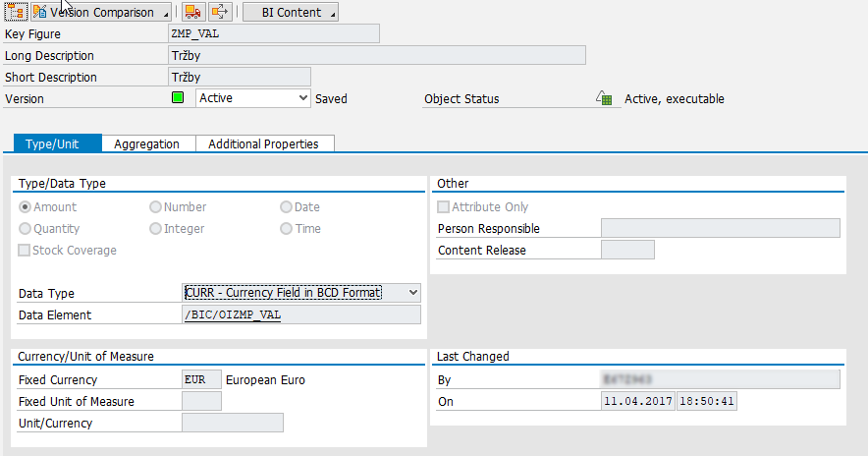Open the Version Comparison menu button
This screenshot has width=868, height=456.
point(100,12)
